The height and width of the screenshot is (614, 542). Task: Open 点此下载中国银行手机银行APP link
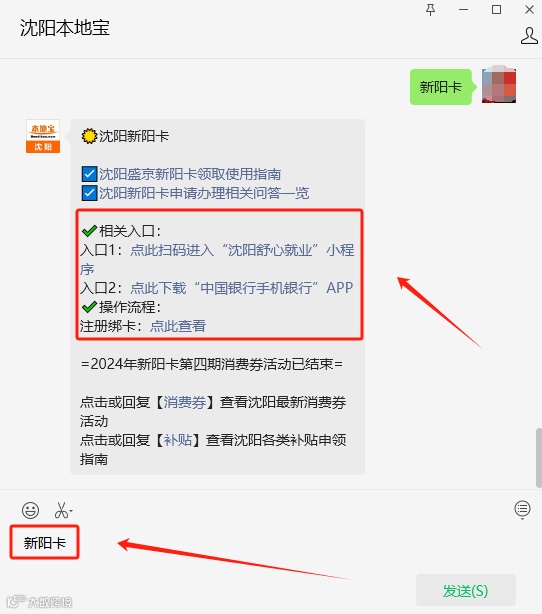[x=242, y=288]
